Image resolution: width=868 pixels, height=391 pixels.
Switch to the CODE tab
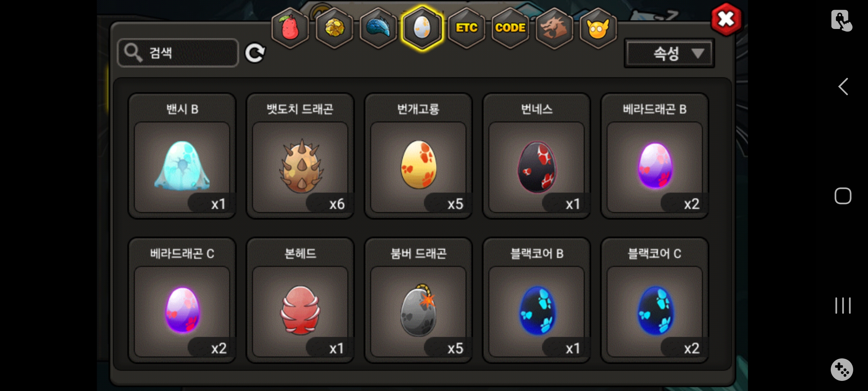[510, 28]
